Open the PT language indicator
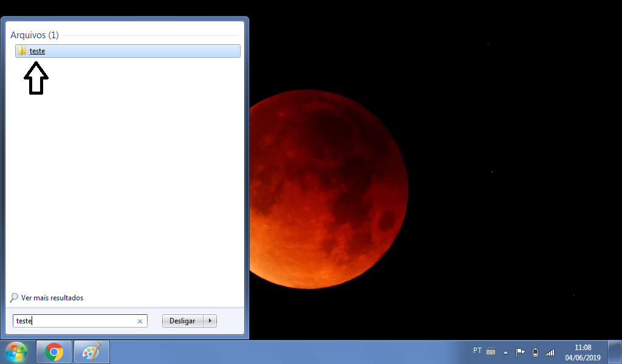Screen dimensions: 622x364 tap(477, 351)
